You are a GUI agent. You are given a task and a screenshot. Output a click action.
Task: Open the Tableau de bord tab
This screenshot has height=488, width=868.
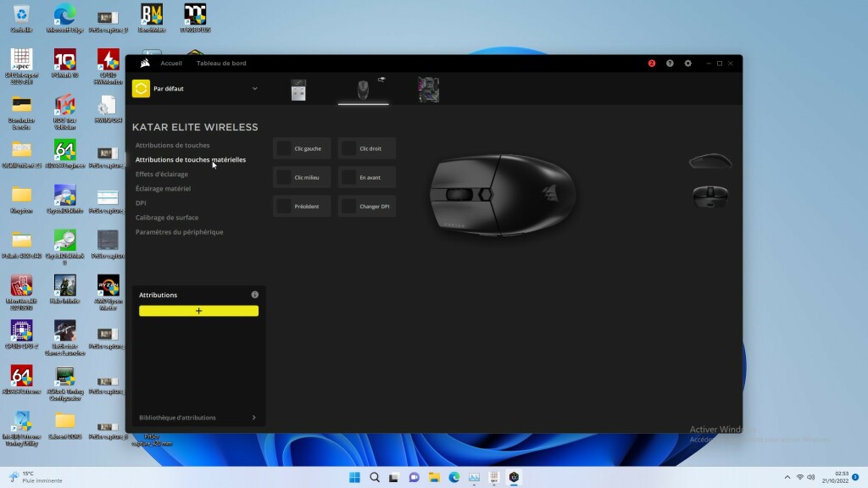pos(221,63)
